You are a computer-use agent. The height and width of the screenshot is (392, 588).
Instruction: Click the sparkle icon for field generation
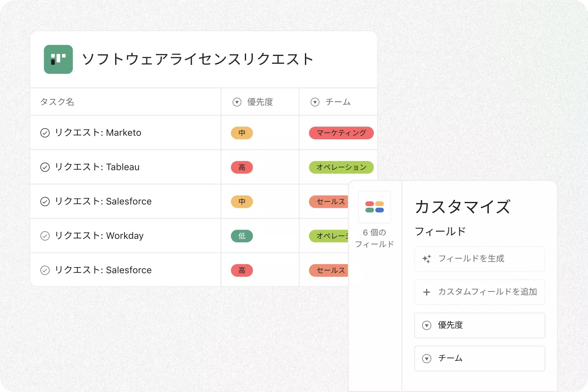click(426, 259)
